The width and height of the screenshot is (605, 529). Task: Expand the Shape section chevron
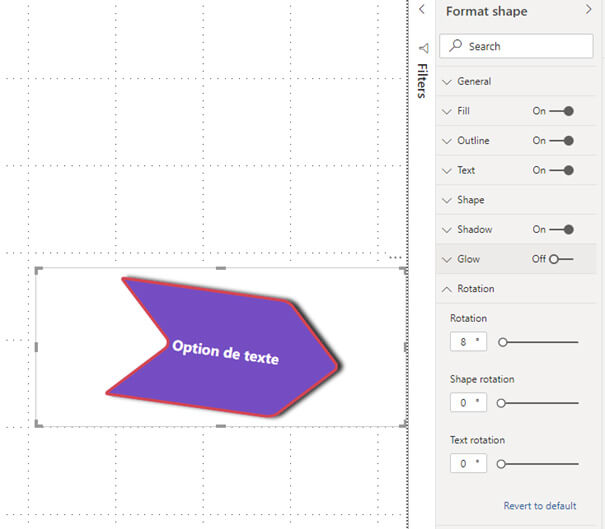point(447,200)
